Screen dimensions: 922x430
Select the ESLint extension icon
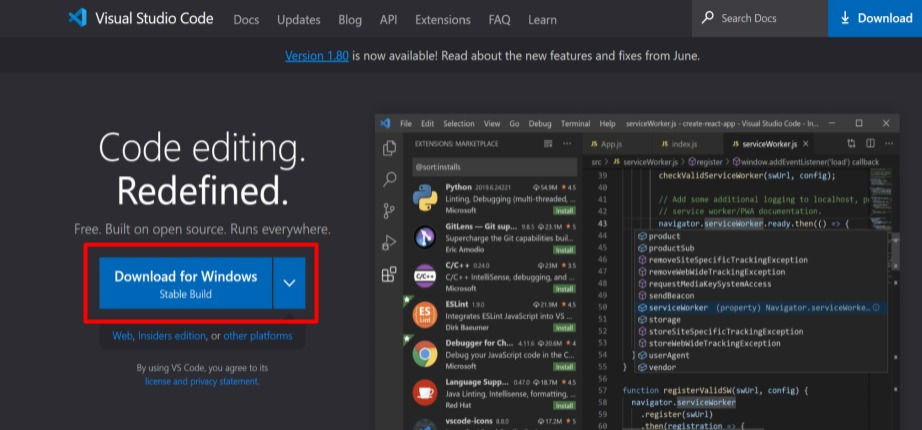click(424, 315)
